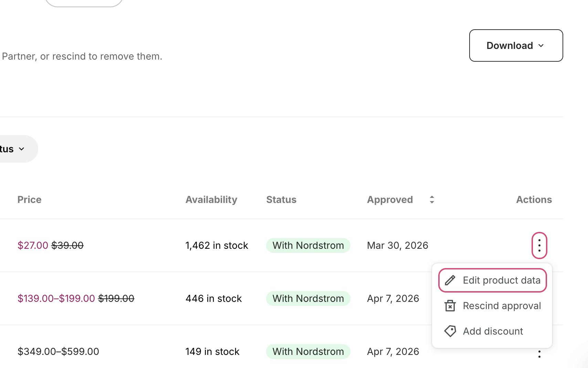Select sale price $27.00
The width and height of the screenshot is (588, 368).
33,245
